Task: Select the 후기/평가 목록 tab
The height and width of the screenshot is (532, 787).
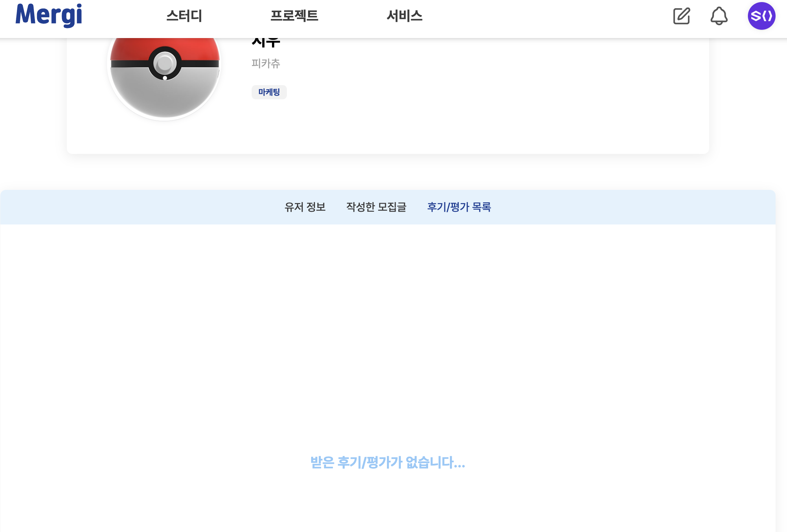Action: (459, 207)
